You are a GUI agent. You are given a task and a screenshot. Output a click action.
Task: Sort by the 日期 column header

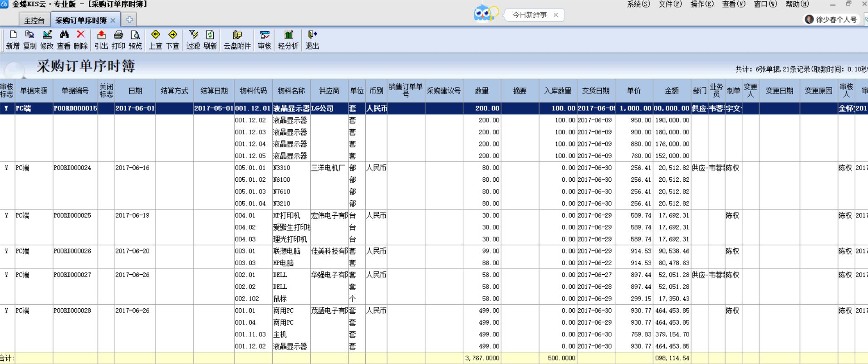click(x=135, y=91)
